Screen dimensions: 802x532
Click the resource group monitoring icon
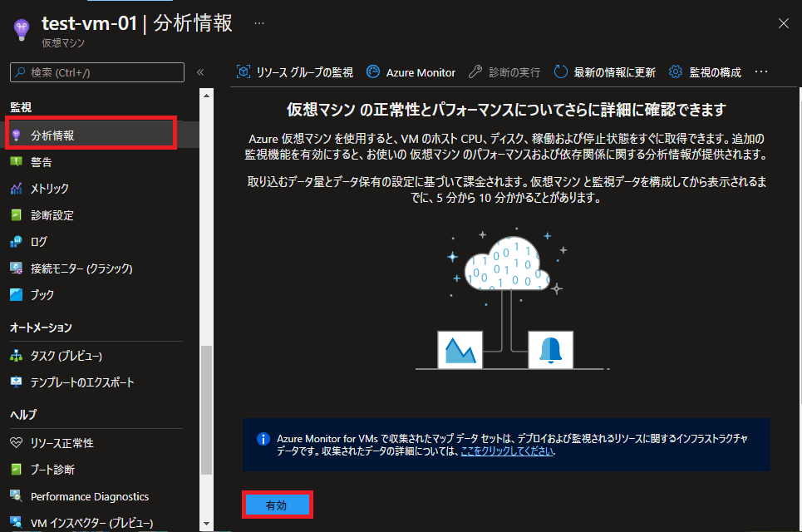click(244, 71)
